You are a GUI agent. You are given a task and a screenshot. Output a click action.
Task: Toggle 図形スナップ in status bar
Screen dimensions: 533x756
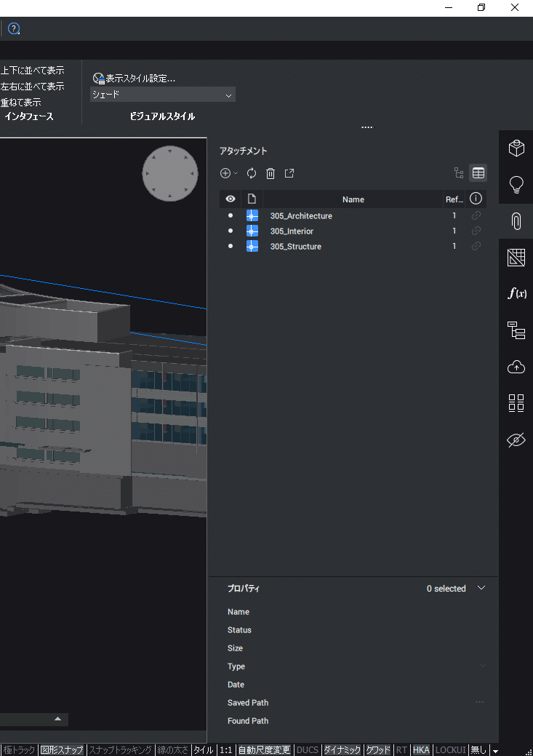[62, 749]
